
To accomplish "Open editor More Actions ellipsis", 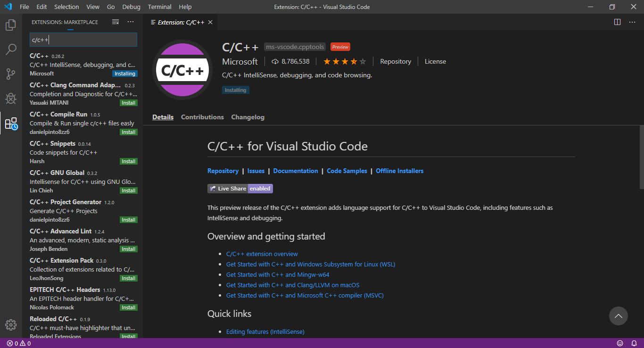I will coord(632,22).
